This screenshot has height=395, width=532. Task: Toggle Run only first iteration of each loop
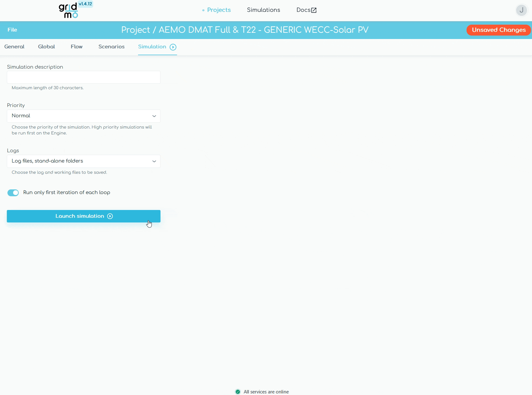13,193
